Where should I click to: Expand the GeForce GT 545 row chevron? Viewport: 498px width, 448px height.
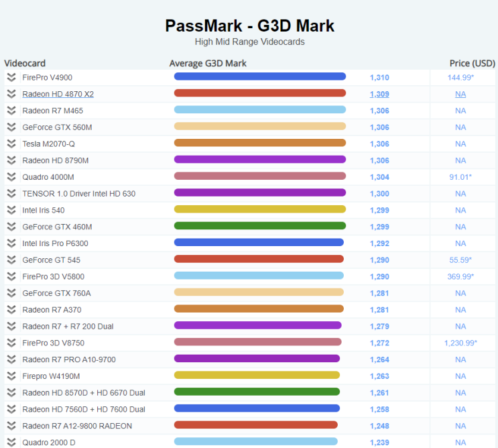pyautogui.click(x=11, y=260)
